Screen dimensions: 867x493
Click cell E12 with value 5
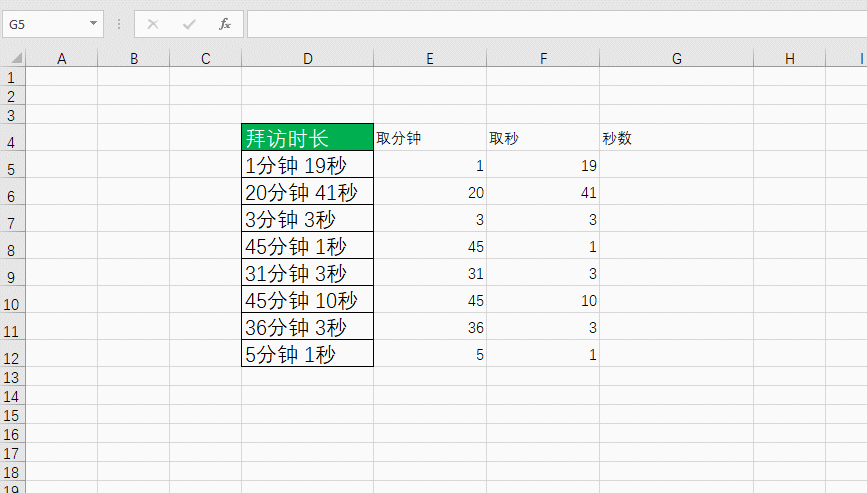(430, 354)
